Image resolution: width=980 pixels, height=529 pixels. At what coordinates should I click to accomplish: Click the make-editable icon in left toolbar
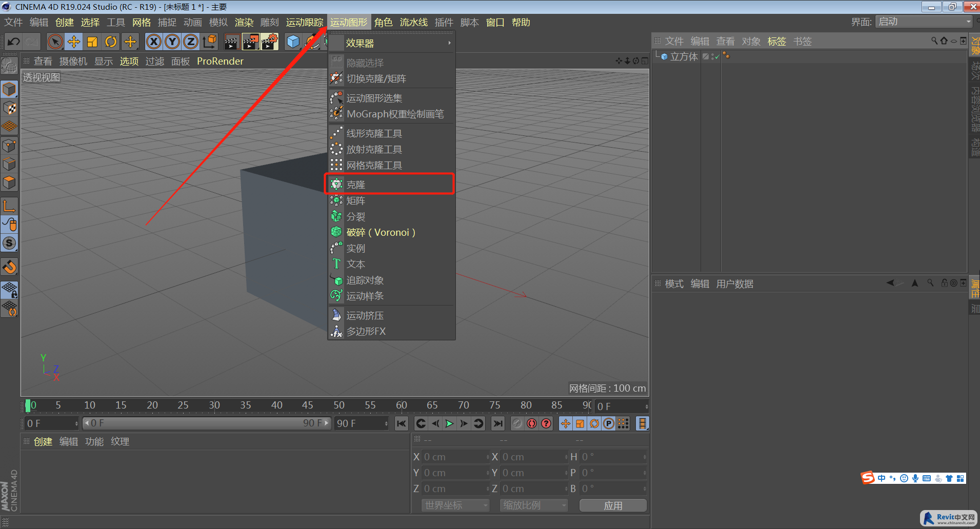(9, 66)
